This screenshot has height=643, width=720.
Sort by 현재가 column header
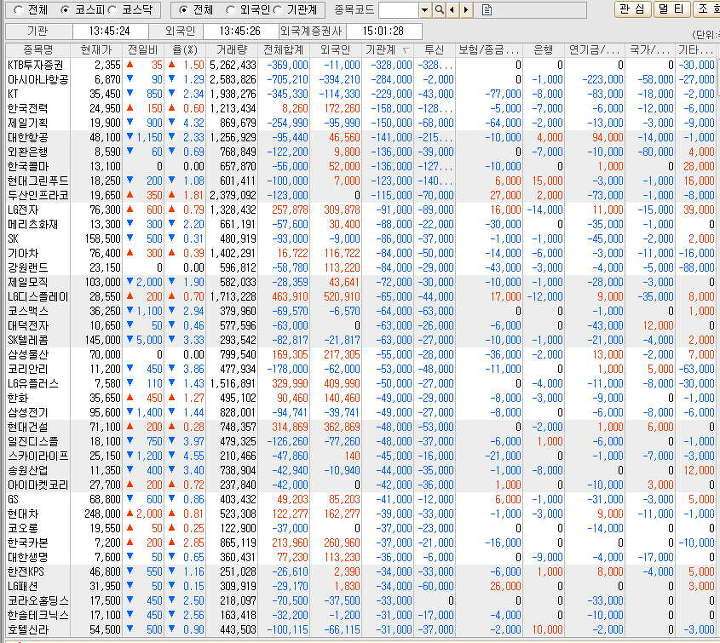96,50
